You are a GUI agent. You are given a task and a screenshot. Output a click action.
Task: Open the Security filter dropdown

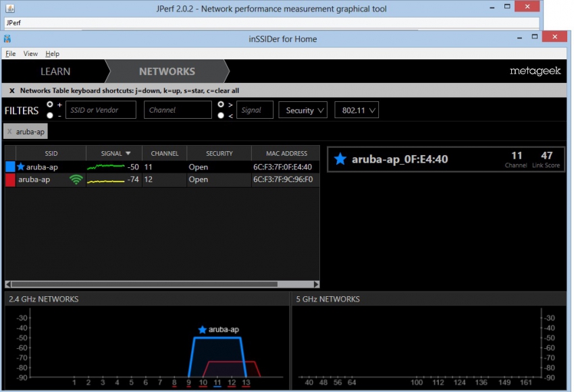coord(303,110)
